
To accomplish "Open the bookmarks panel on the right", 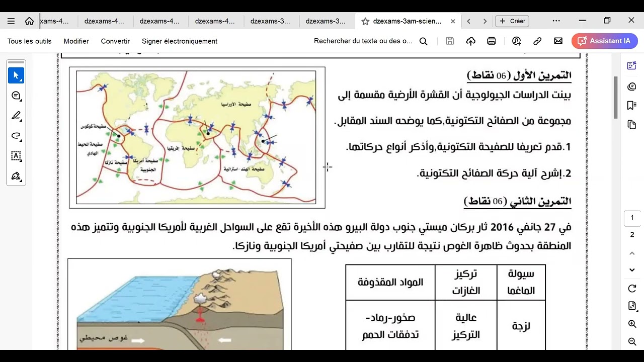I will click(x=632, y=105).
